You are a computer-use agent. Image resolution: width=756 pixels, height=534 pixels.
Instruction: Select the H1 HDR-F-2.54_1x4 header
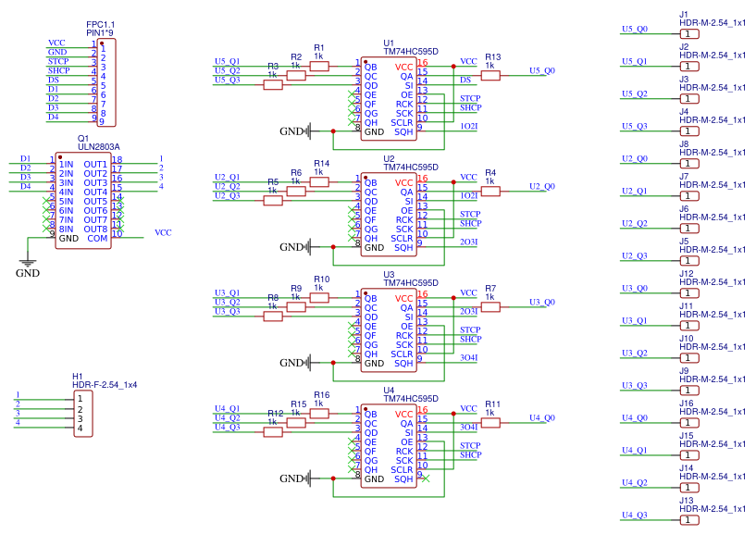[83, 414]
